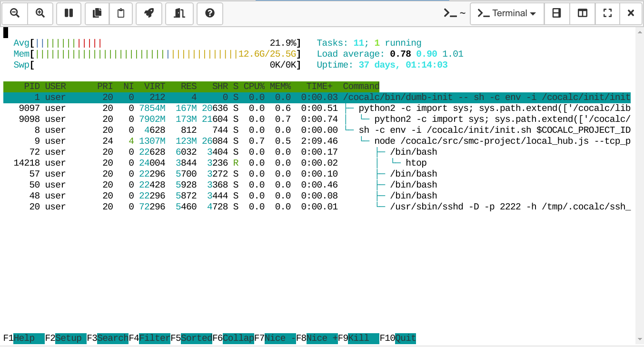Split the frame horizontally
This screenshot has width=644, height=347.
click(x=556, y=13)
